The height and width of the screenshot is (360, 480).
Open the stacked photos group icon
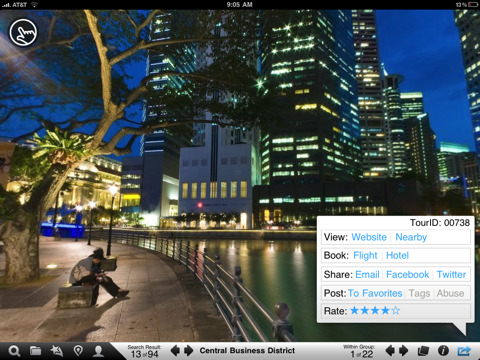pyautogui.click(x=423, y=351)
